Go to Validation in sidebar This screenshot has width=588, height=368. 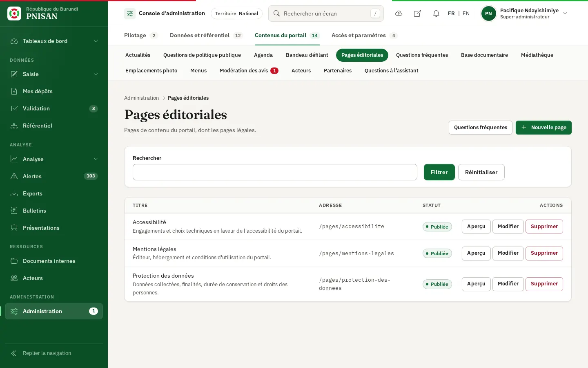[54, 108]
